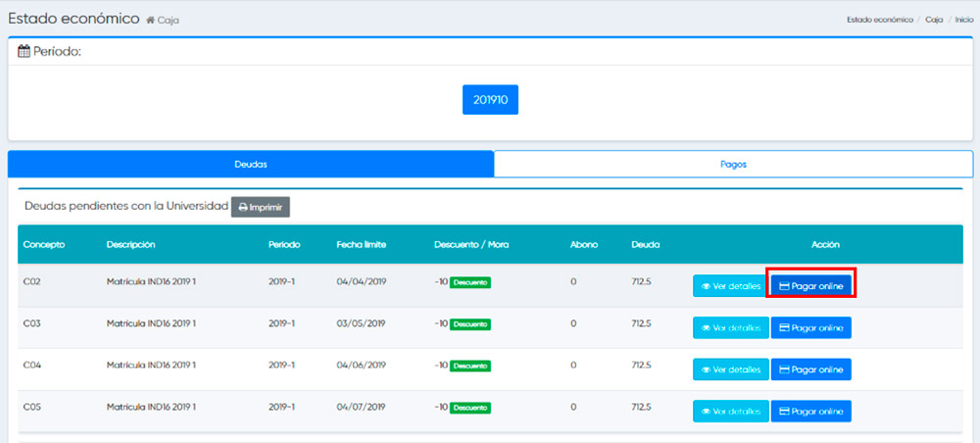The width and height of the screenshot is (980, 443).
Task: Select the 201910 period button
Action: [490, 100]
